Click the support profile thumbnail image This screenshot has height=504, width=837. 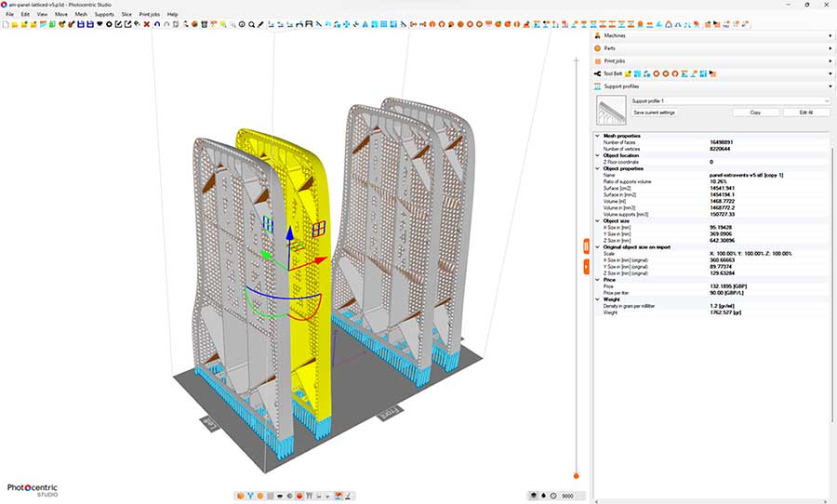click(611, 110)
